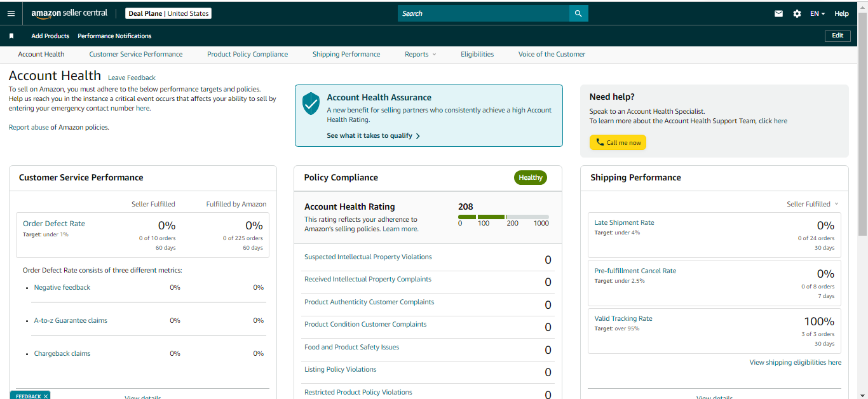
Task: Open Pre-fulfillment Cancel Rate link
Action: click(x=635, y=271)
